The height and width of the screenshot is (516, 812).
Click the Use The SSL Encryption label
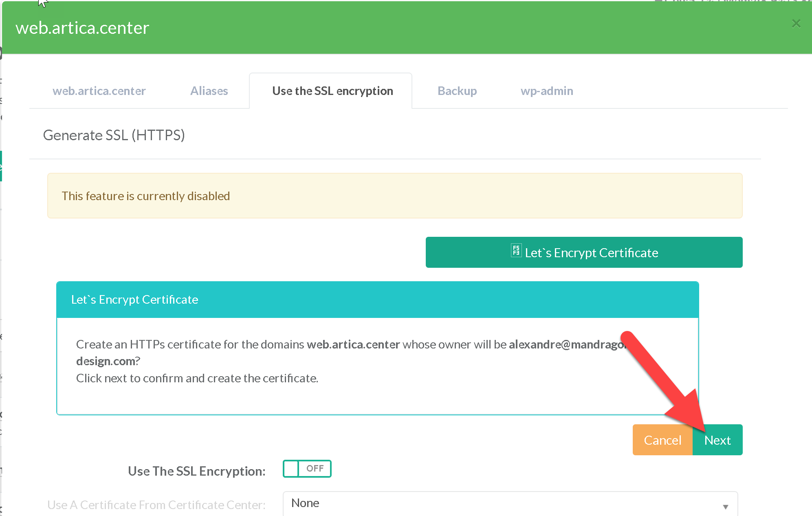click(x=196, y=471)
